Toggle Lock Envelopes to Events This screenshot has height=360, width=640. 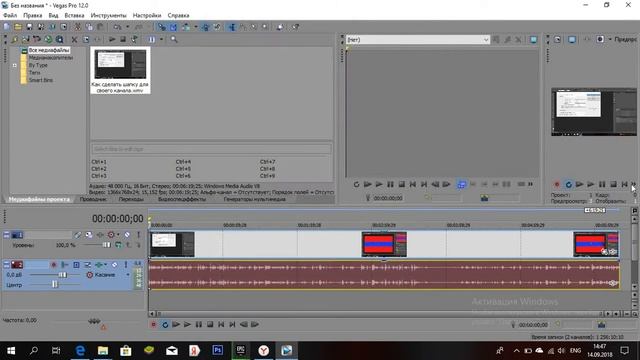(205, 27)
